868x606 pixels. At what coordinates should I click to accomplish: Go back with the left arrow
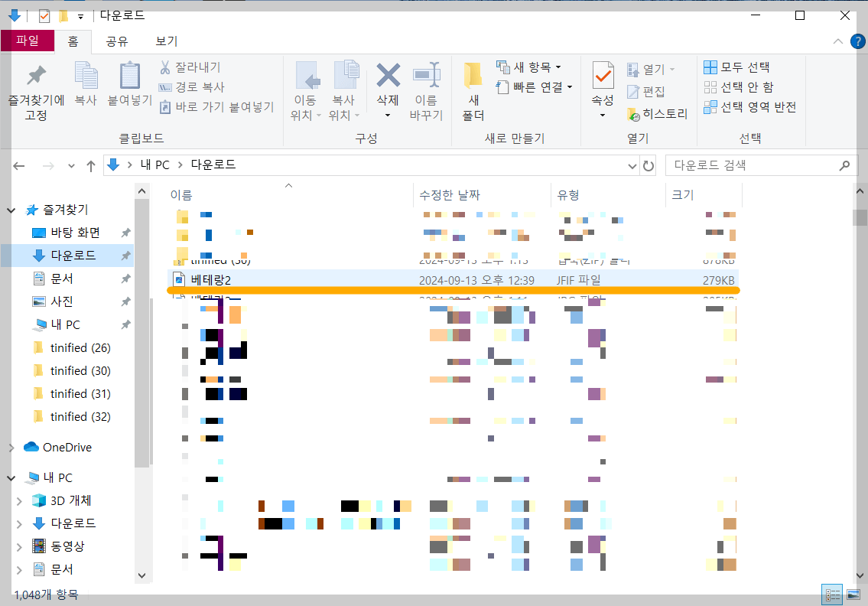(x=19, y=165)
